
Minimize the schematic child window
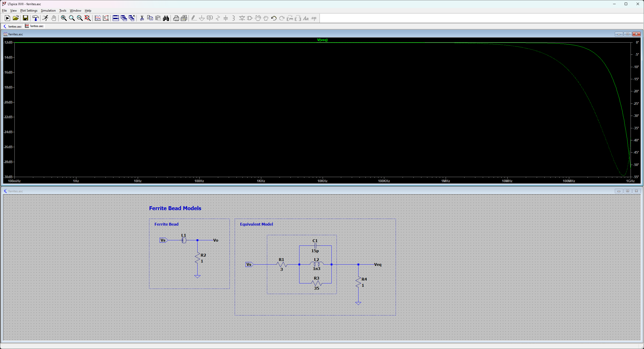coord(619,191)
